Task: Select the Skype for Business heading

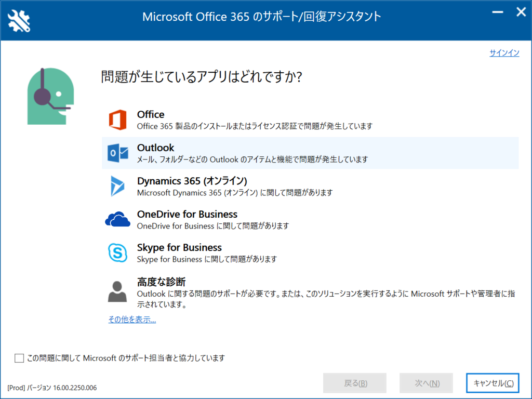Action: 179,247
